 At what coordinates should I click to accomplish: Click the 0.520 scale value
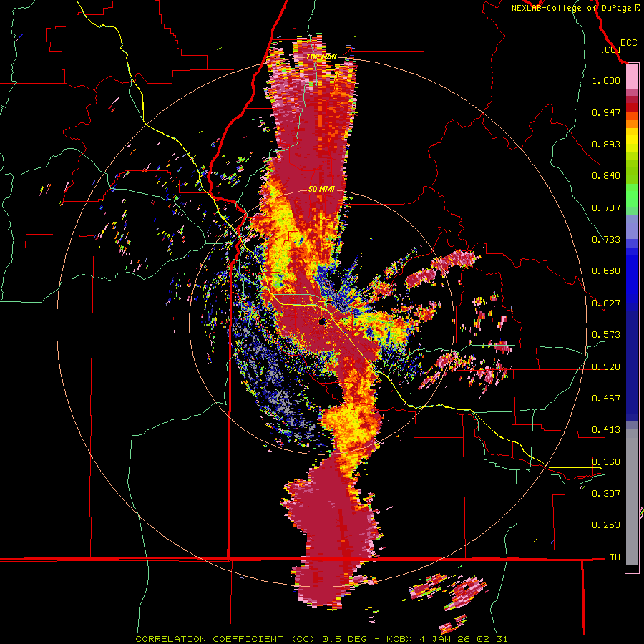point(606,367)
